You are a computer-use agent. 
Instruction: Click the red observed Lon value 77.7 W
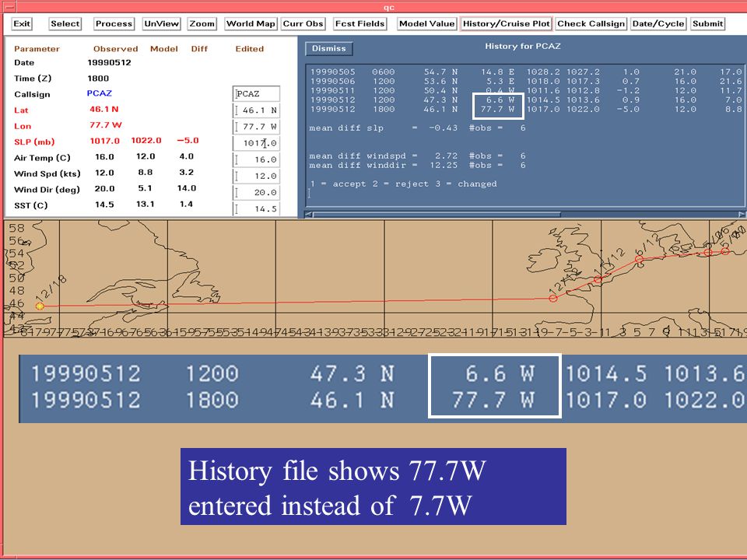(105, 124)
